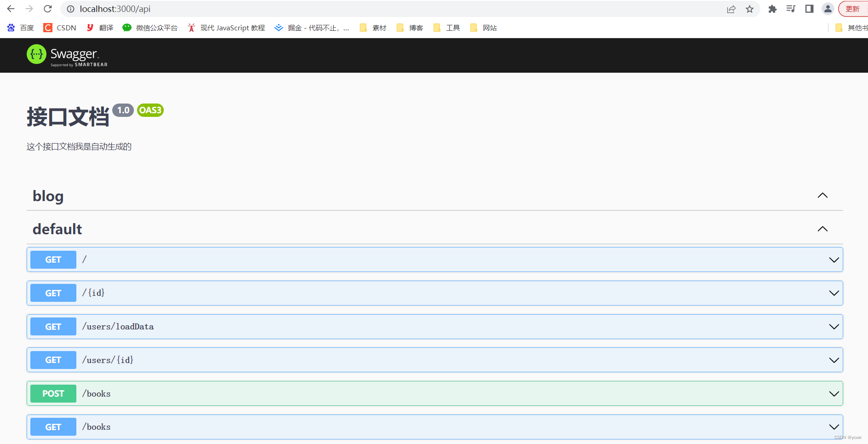Image resolution: width=868 pixels, height=444 pixels.
Task: Click the GET badge for /{id}
Action: coord(53,293)
